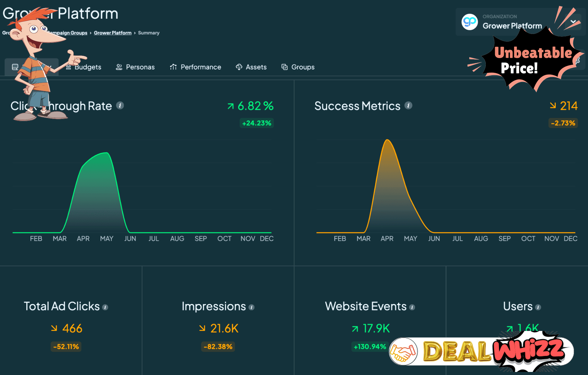
Task: Follow the Campaign Groups breadcrumb link
Action: [67, 33]
